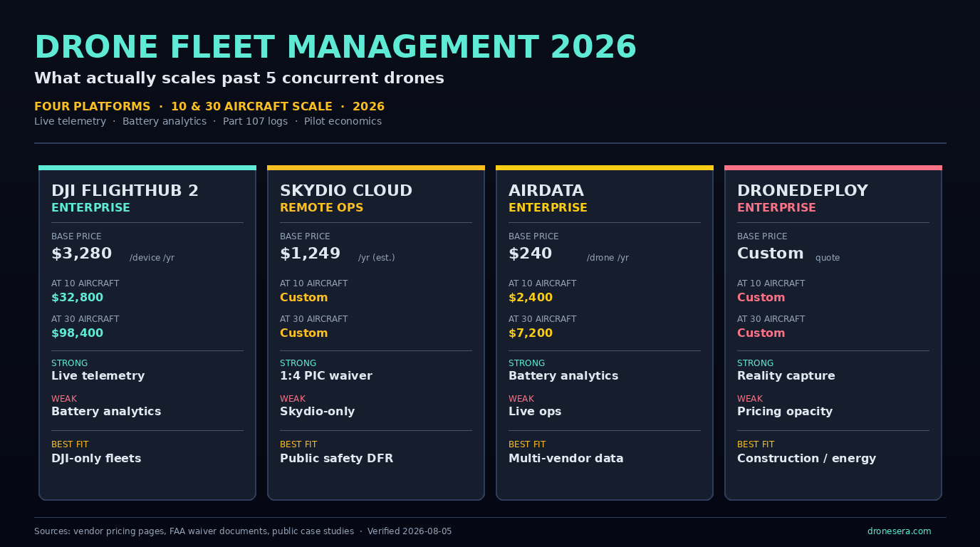Click DroneDeploy's 'Custom' base price
This screenshot has height=547, width=980.
pyautogui.click(x=771, y=254)
